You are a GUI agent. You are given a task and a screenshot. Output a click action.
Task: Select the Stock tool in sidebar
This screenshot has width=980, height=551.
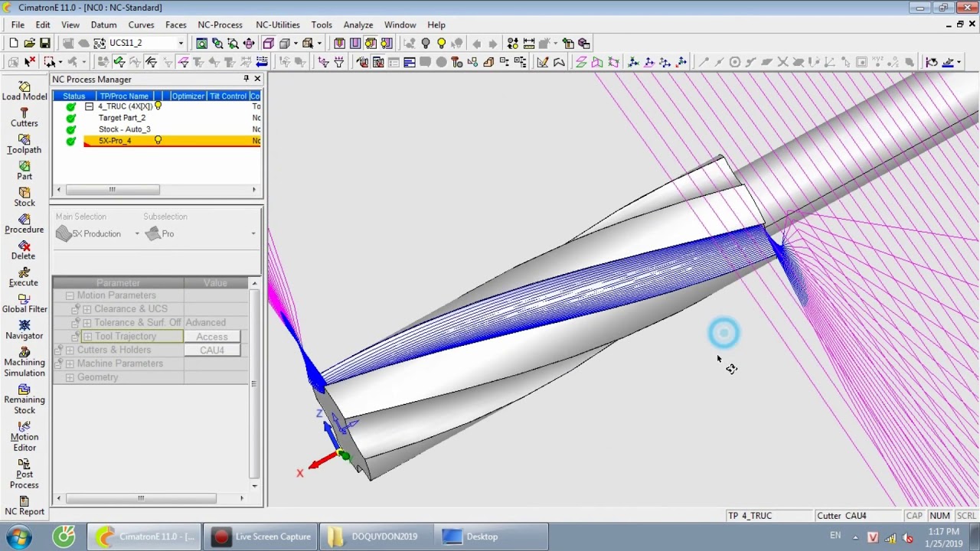24,197
